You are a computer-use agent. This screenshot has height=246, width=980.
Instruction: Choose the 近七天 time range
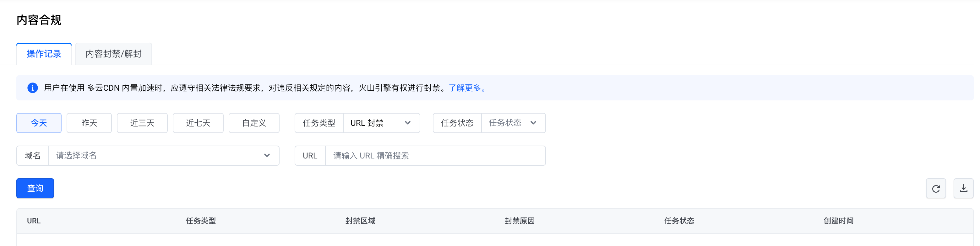pos(198,123)
